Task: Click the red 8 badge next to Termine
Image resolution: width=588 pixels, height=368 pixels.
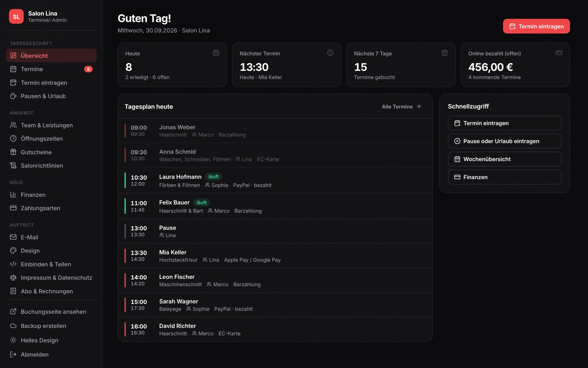Action: tap(88, 69)
